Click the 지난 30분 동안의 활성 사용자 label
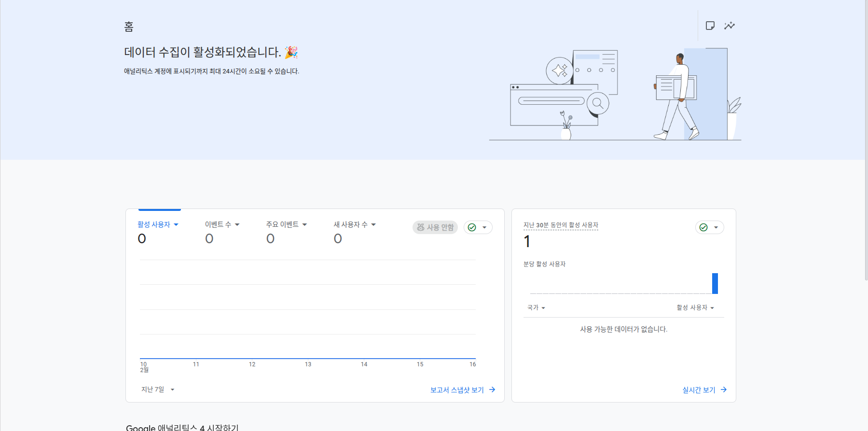868x431 pixels. click(x=561, y=225)
